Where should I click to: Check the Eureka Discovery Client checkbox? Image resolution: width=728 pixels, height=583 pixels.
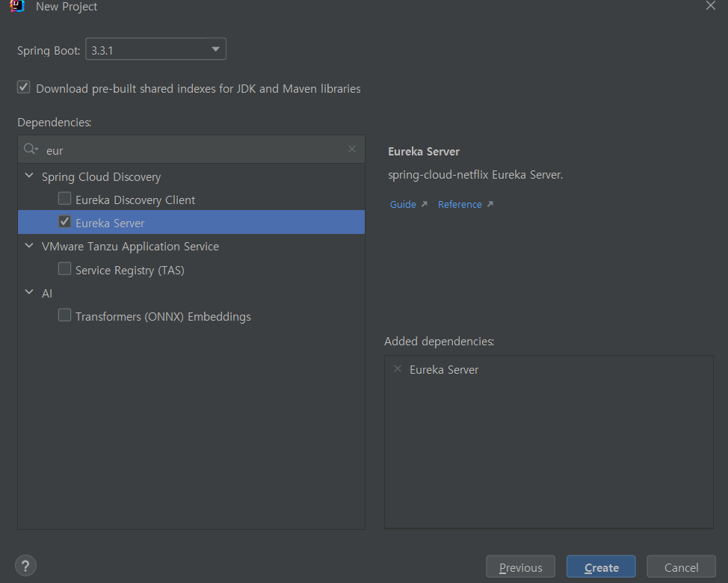click(64, 199)
